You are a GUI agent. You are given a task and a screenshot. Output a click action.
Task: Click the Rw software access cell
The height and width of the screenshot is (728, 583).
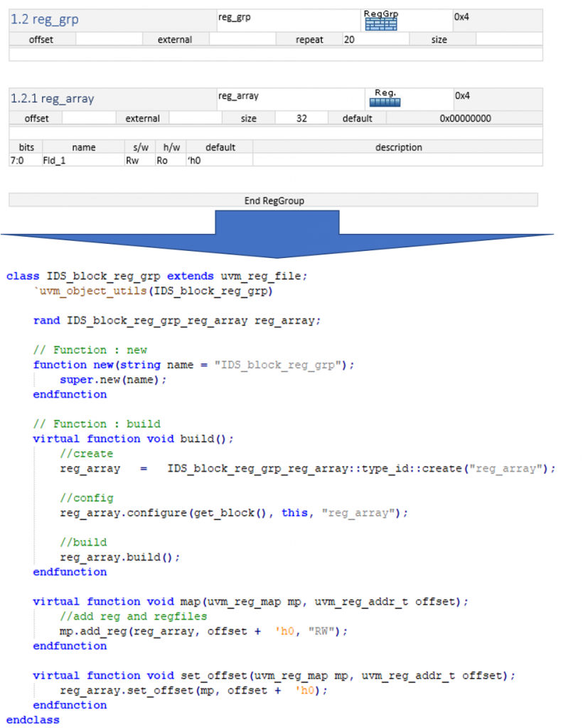(132, 161)
